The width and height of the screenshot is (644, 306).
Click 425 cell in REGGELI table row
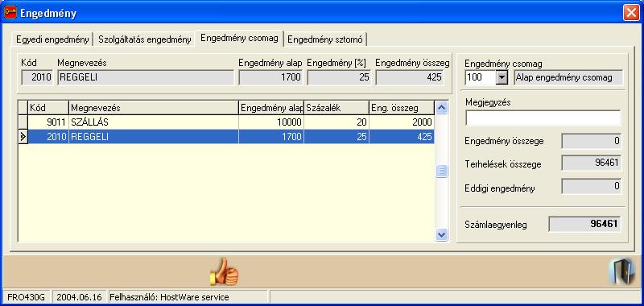click(x=401, y=136)
